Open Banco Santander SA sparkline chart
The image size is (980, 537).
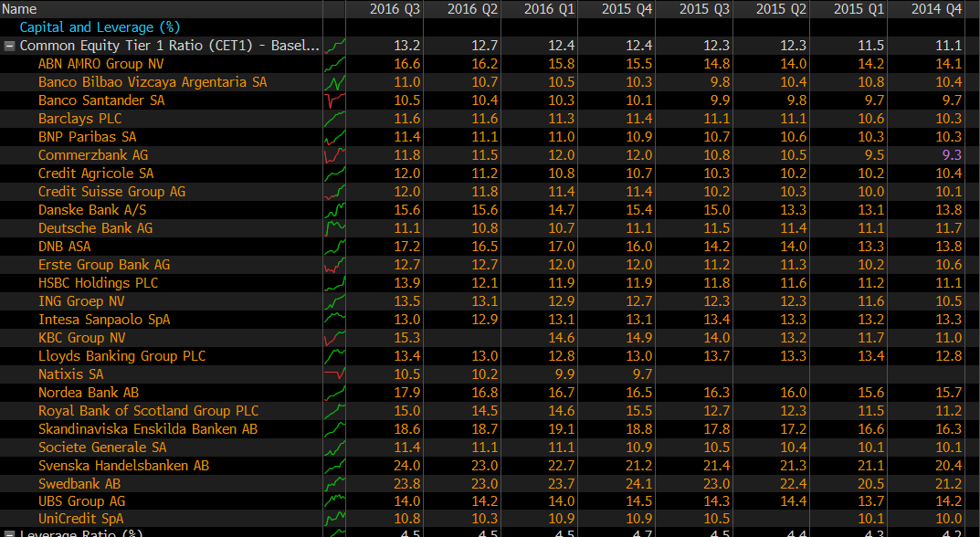click(334, 100)
